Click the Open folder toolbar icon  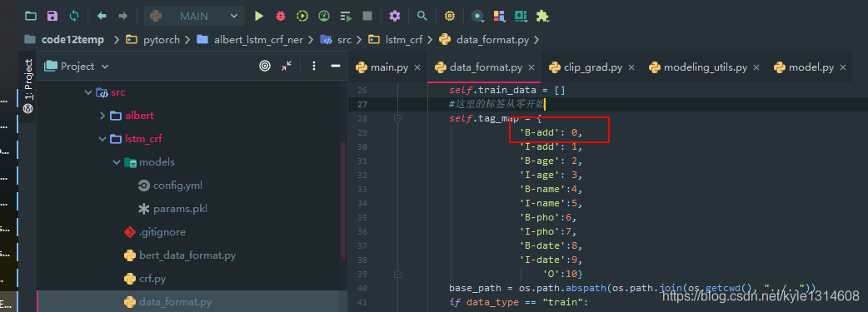(31, 16)
